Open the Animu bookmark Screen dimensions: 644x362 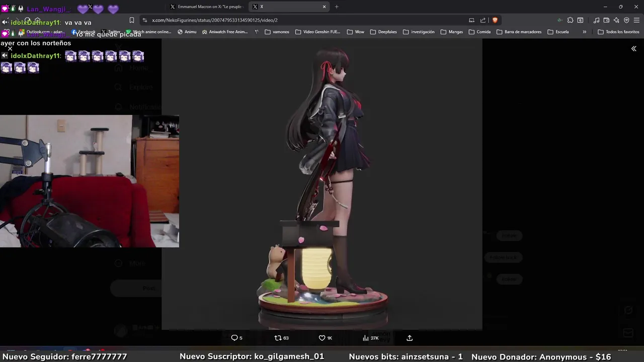(187, 32)
